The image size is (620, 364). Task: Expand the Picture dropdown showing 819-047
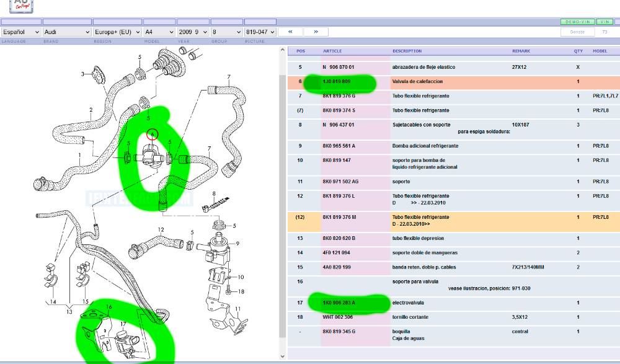pos(260,32)
